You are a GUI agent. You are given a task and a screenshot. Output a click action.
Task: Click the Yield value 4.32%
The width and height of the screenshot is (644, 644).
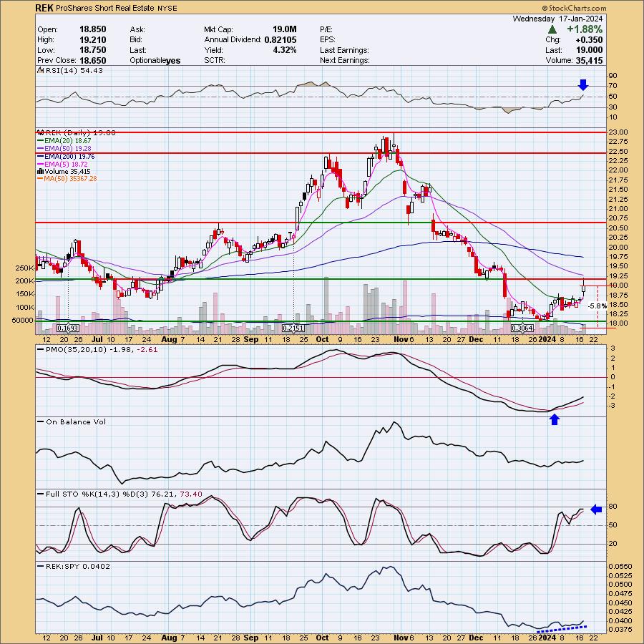285,49
